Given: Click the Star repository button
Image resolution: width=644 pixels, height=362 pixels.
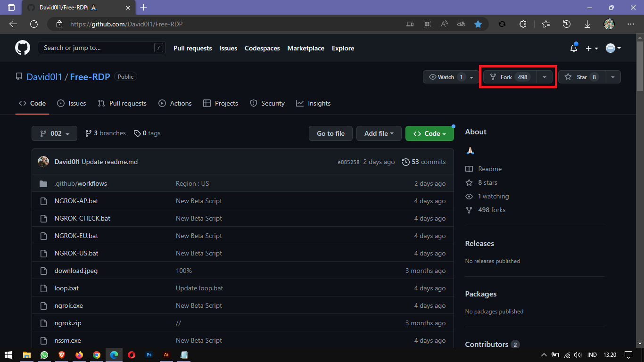Looking at the screenshot, I should (x=581, y=77).
